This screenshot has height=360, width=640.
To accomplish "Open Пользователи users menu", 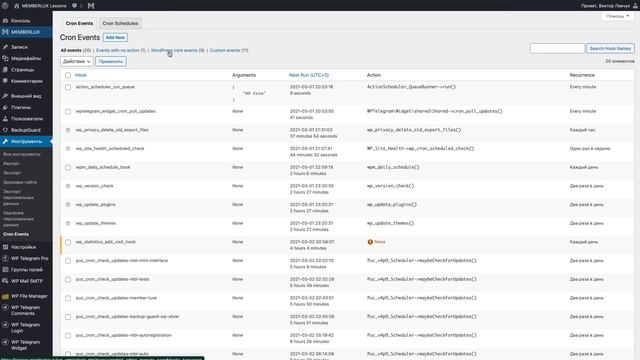I will pos(26,119).
